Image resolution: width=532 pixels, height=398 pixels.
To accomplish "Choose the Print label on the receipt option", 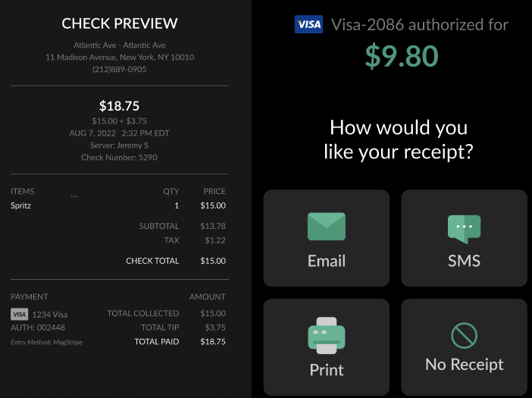I will 327,370.
